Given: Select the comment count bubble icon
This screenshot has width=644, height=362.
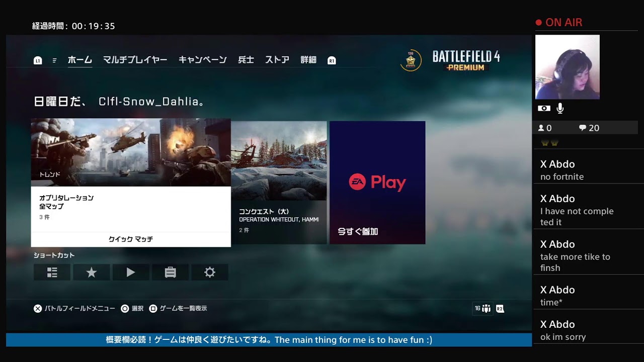Looking at the screenshot, I should coord(583,128).
